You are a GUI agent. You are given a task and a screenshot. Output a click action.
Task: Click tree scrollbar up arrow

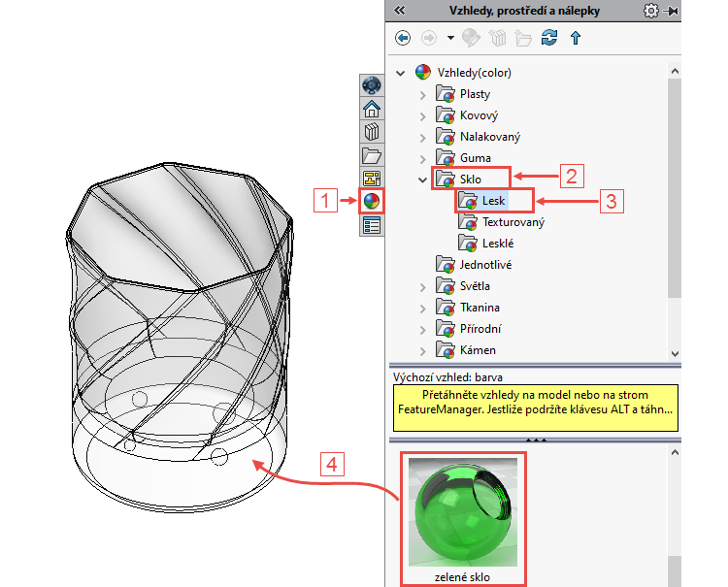[675, 71]
